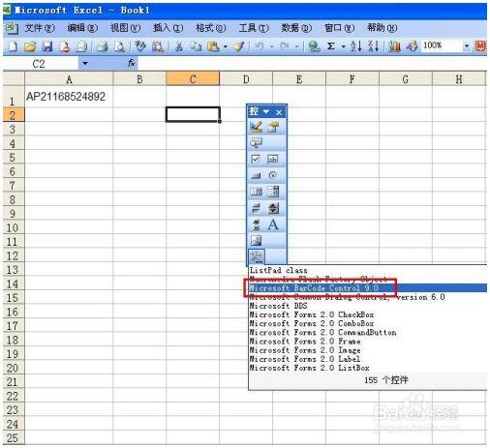Viewport: 490px width, 448px height.
Task: Open the 数据 (Data) menu
Action: tap(296, 28)
